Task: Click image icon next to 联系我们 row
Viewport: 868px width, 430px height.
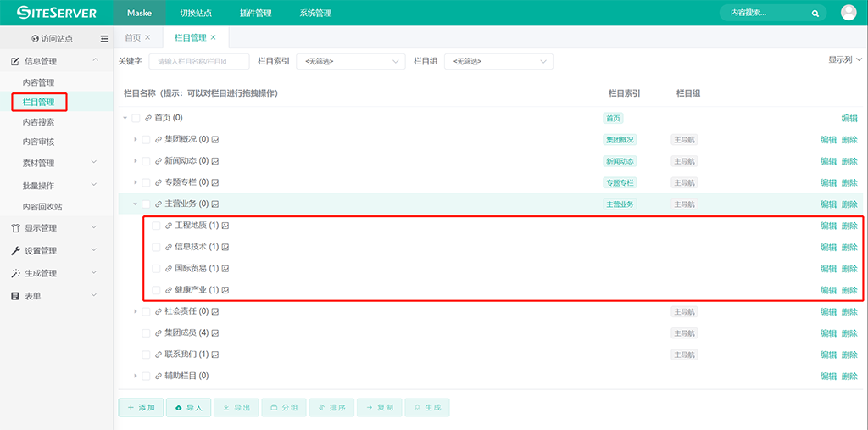Action: coord(215,355)
